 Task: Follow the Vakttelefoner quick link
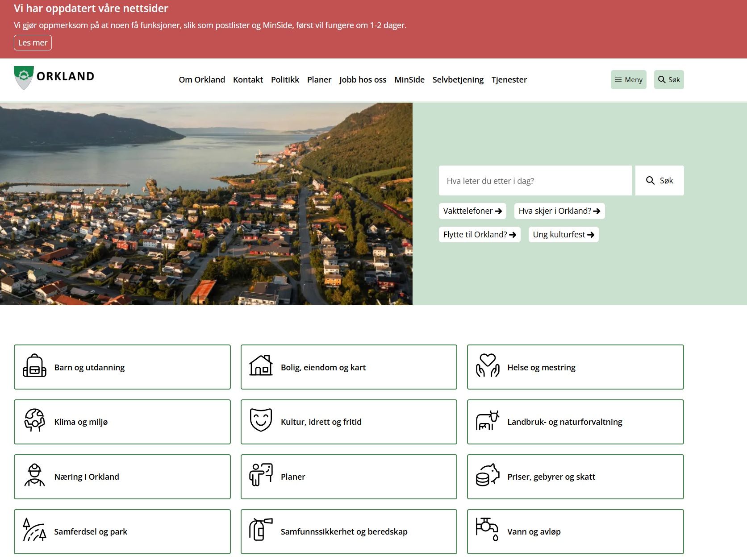point(472,211)
